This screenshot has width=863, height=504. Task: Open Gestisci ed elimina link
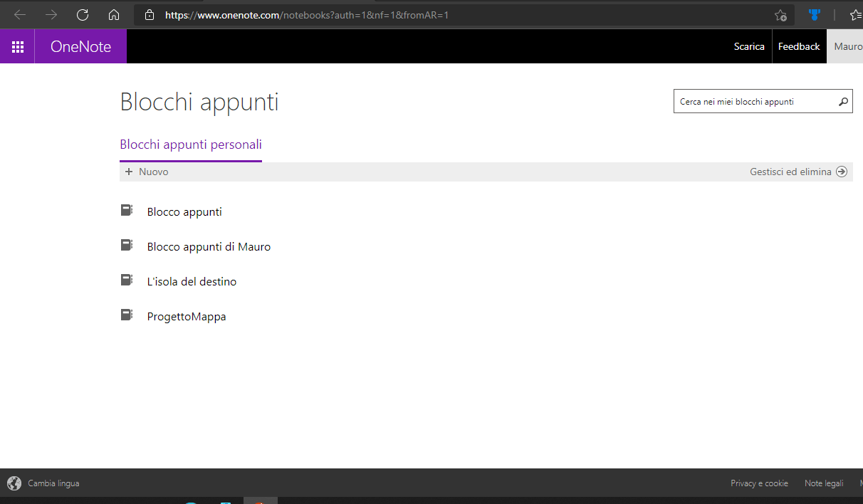tap(790, 172)
